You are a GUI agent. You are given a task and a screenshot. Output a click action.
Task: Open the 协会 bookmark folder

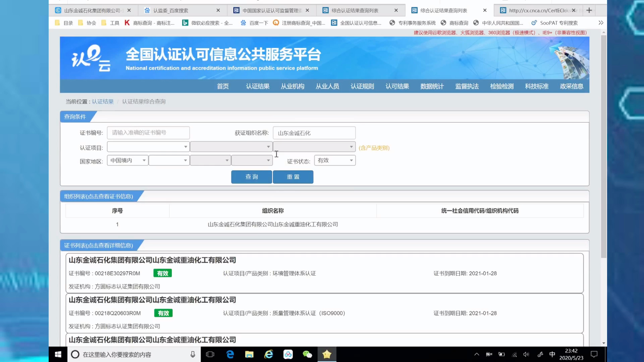pos(87,23)
